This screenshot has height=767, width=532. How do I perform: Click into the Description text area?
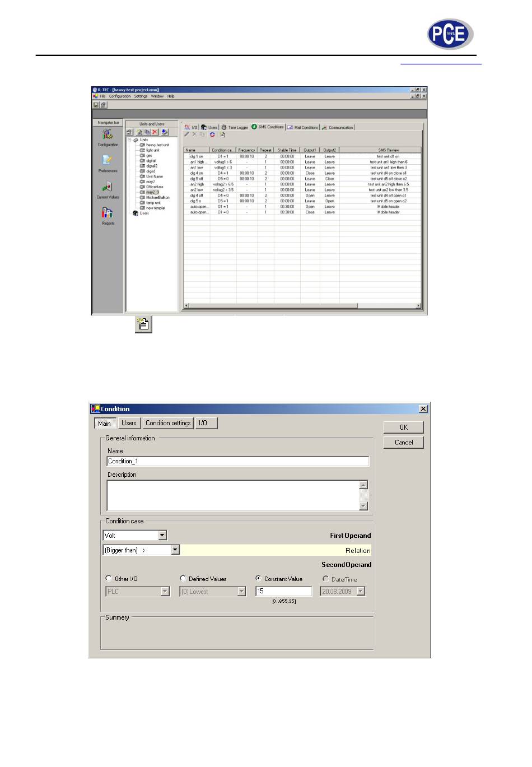tap(233, 495)
